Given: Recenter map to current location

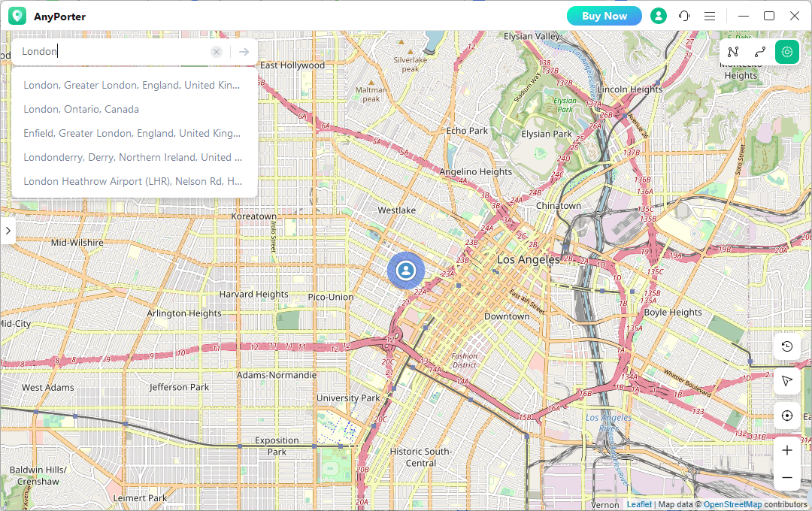Looking at the screenshot, I should [786, 416].
